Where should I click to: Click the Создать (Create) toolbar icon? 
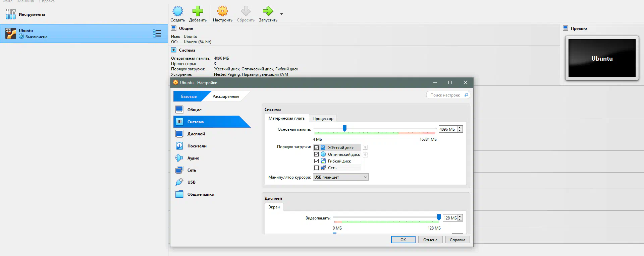177,11
